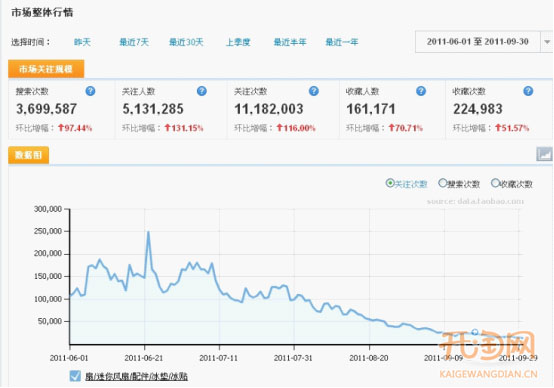
Task: Click the highlighted data point marker on chart line
Action: pos(475,332)
